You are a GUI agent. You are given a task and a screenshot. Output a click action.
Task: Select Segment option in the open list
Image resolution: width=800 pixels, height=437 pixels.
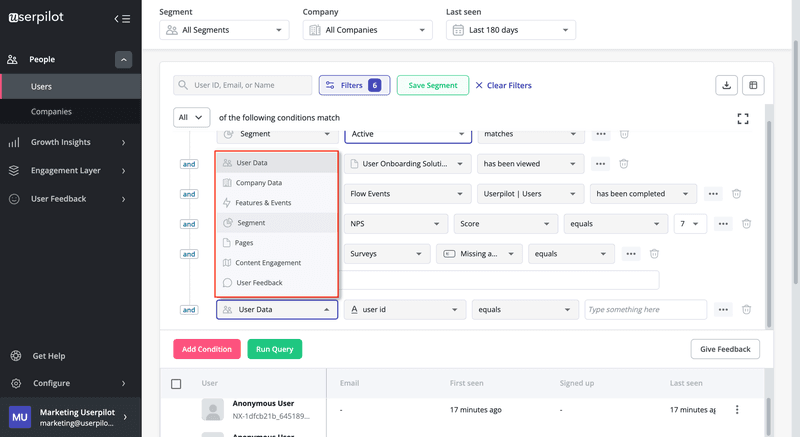click(x=277, y=223)
